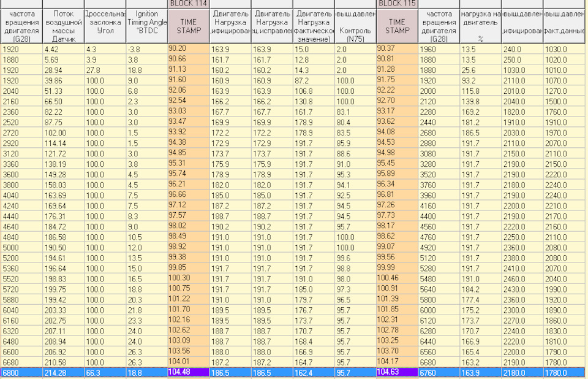Select the engine speed cell 2040
Viewport: 588px width, 379px height.
pyautogui.click(x=21, y=91)
